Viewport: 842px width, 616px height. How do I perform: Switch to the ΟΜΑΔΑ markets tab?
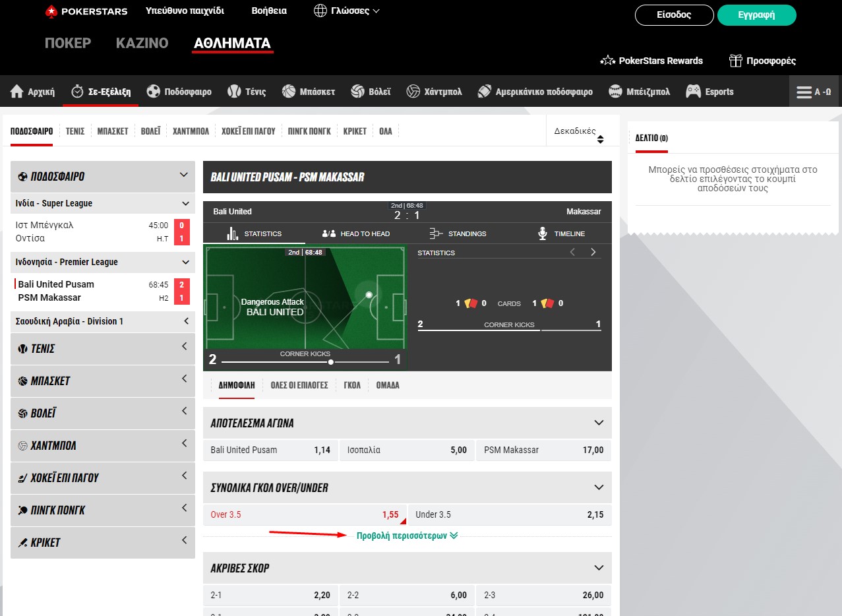coord(388,385)
